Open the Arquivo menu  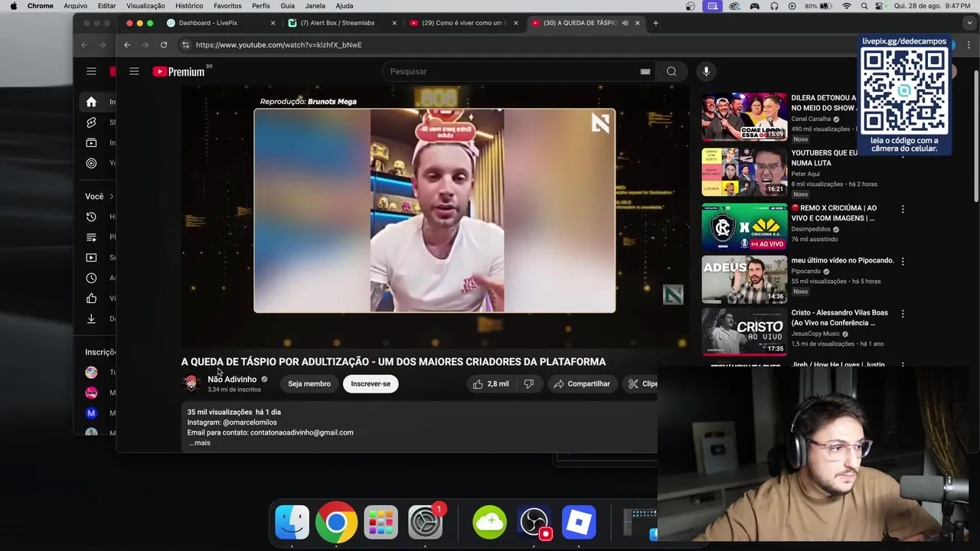pos(75,5)
